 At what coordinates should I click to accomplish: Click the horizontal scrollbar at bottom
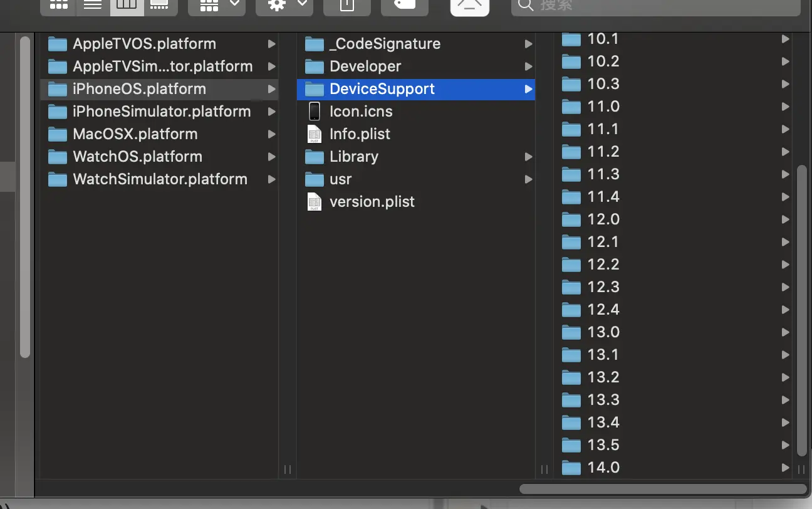pyautogui.click(x=663, y=489)
